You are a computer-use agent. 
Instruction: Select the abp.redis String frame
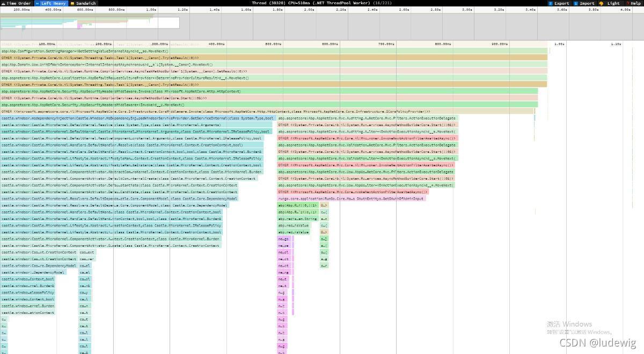tap(297, 219)
